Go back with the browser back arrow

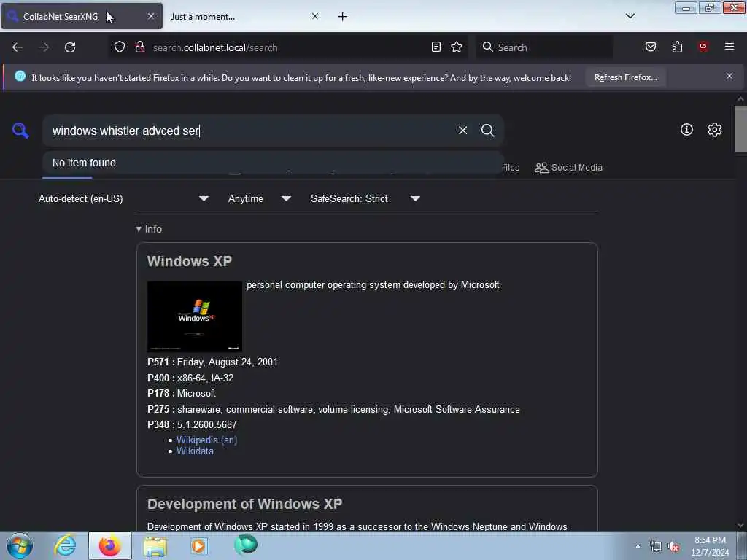[18, 47]
